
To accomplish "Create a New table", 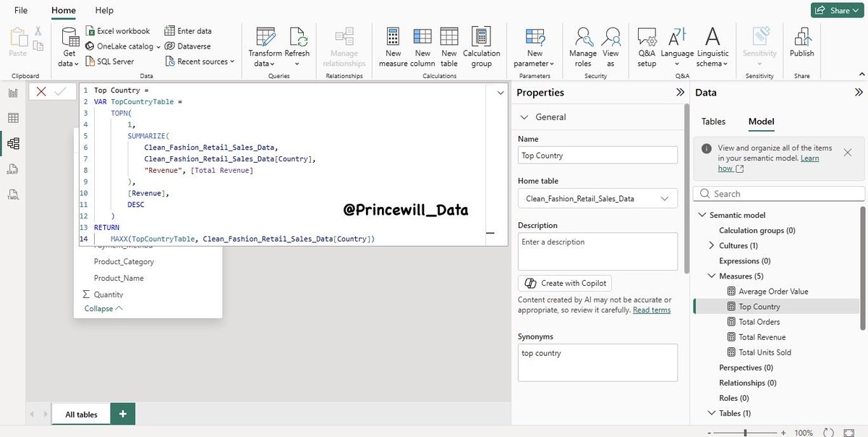I will [449, 47].
